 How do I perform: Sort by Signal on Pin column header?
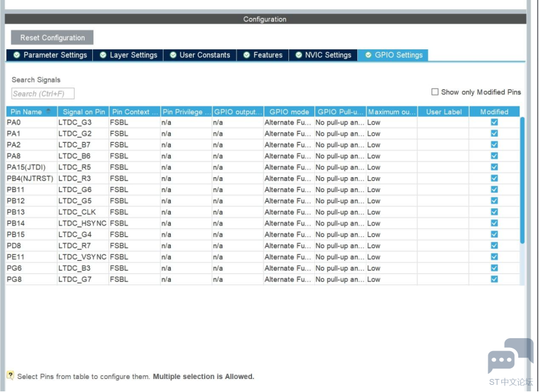(84, 112)
